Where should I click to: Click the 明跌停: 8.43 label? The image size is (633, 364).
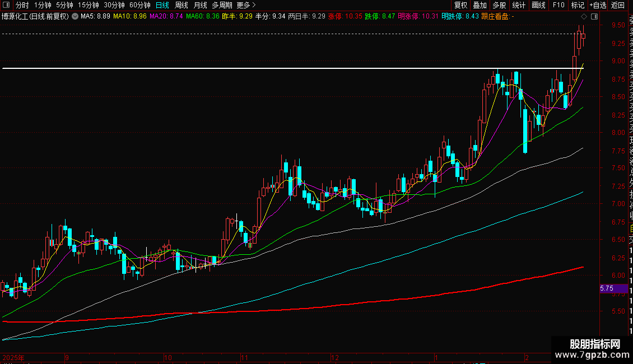pyautogui.click(x=460, y=17)
